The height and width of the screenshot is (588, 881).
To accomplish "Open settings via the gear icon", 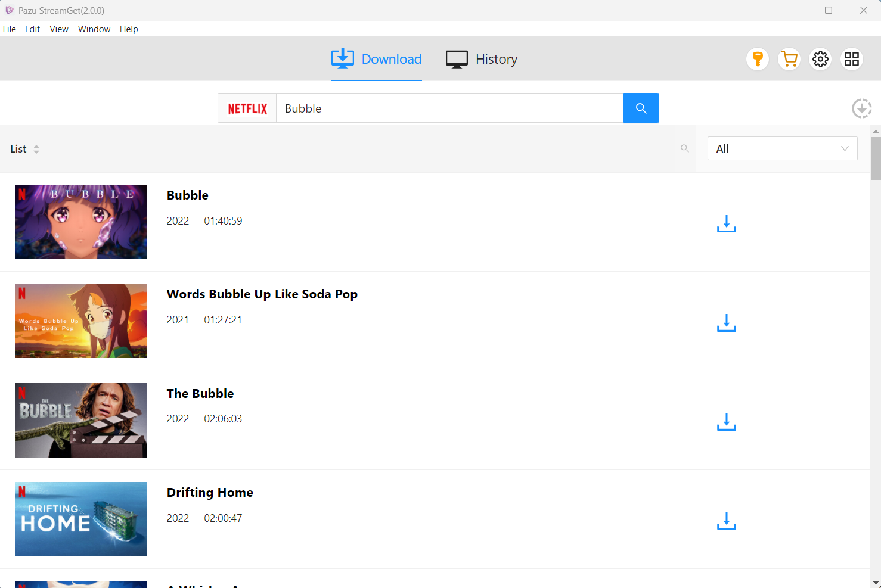I will click(x=821, y=59).
